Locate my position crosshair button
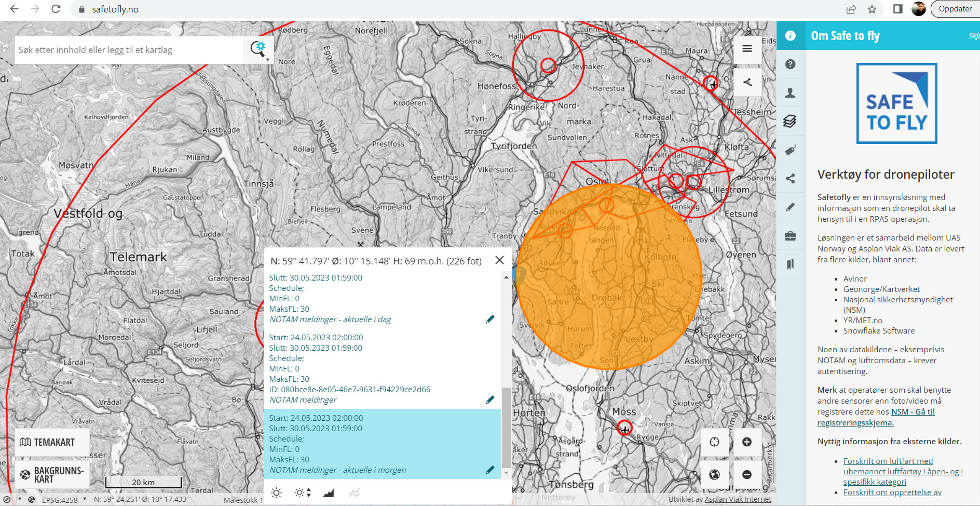Viewport: 980px width, 506px height. pyautogui.click(x=715, y=442)
